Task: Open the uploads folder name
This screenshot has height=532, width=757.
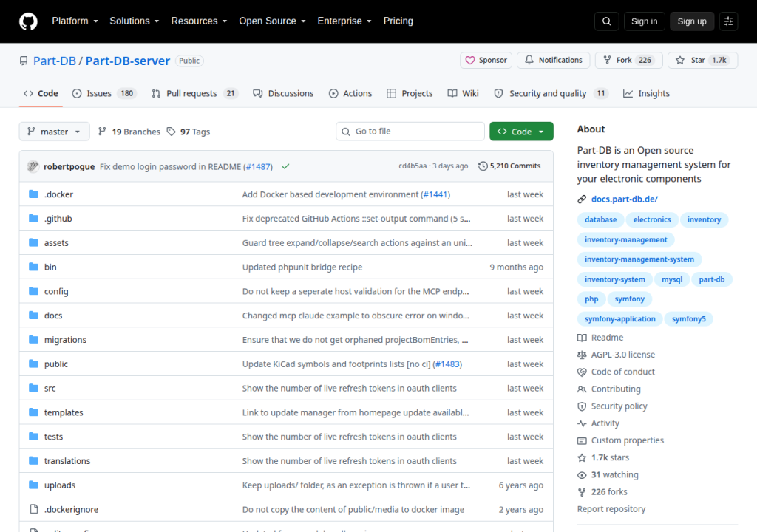Action: [x=60, y=485]
